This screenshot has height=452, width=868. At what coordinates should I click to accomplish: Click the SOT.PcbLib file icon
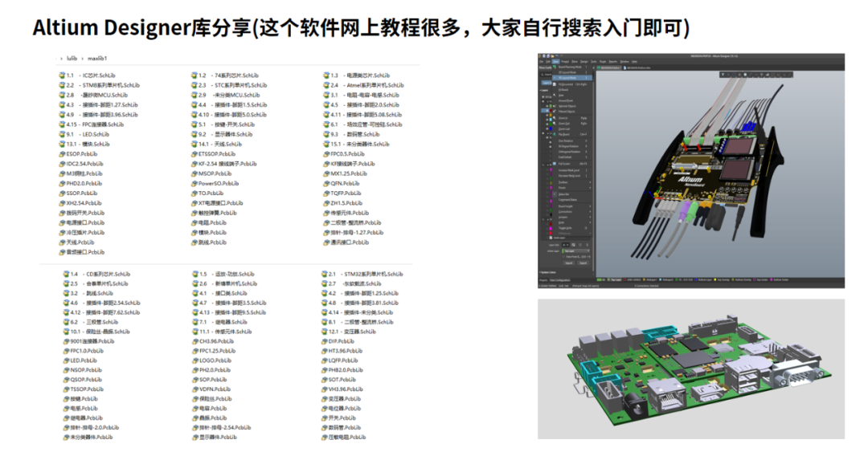click(324, 380)
